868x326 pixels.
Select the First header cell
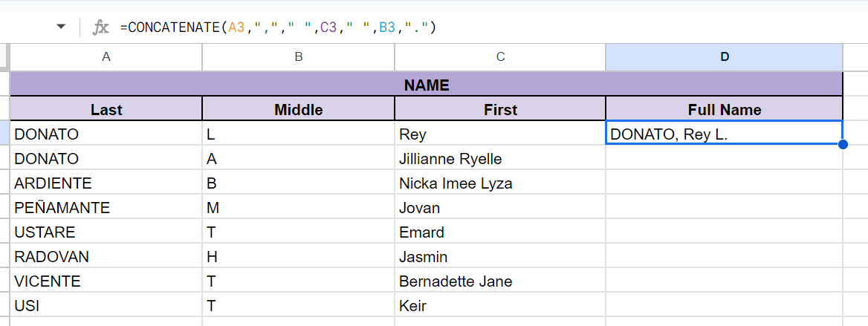tap(500, 109)
